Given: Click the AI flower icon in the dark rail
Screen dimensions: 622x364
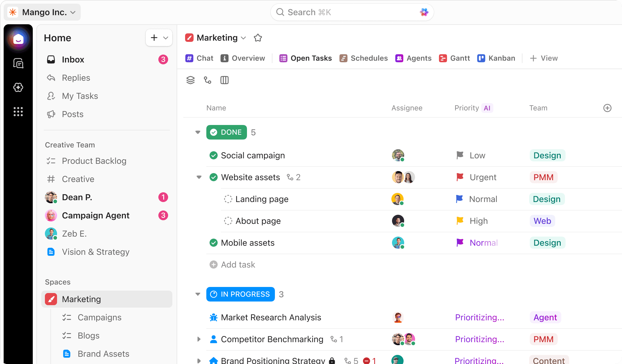Looking at the screenshot, I should tap(18, 87).
